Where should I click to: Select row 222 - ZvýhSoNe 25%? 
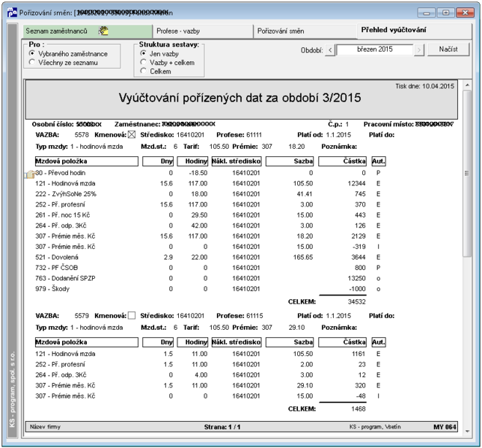[208, 194]
